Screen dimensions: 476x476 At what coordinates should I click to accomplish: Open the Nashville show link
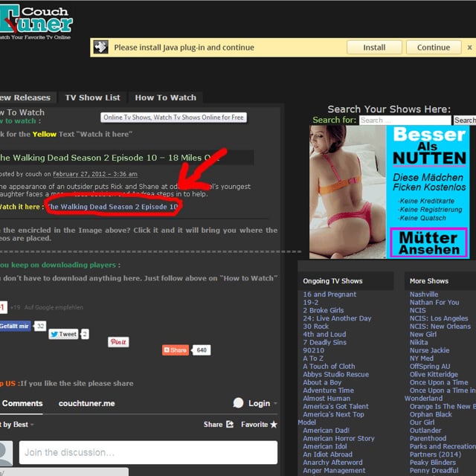click(424, 295)
